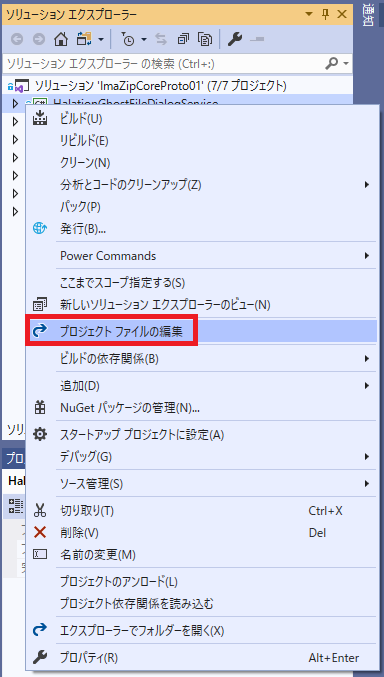Open the 追加(D) submenu
This screenshot has height=677, width=384.
coord(201,386)
